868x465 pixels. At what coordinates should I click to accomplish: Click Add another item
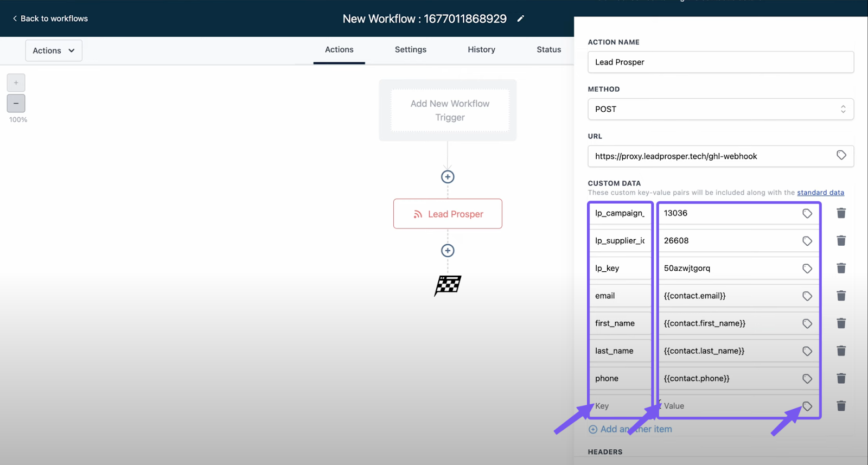tap(630, 429)
